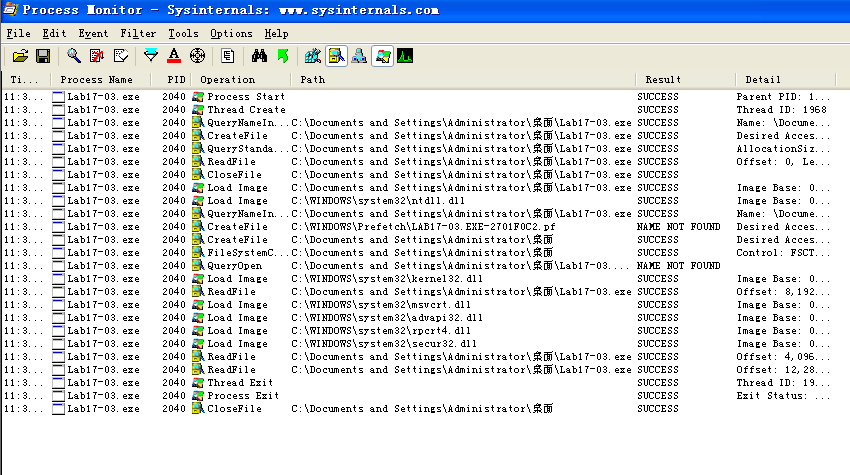Open the Tools menu
The height and width of the screenshot is (475, 850).
tap(183, 34)
